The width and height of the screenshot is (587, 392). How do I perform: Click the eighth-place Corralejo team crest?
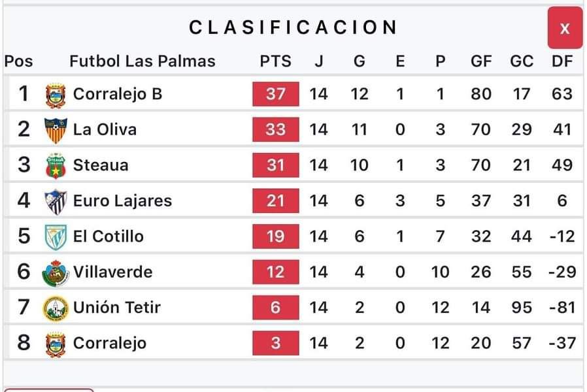(x=56, y=344)
